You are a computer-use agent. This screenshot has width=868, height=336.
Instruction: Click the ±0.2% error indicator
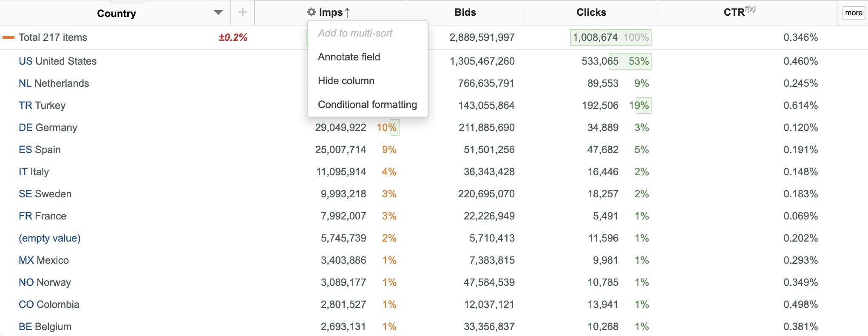coord(233,37)
